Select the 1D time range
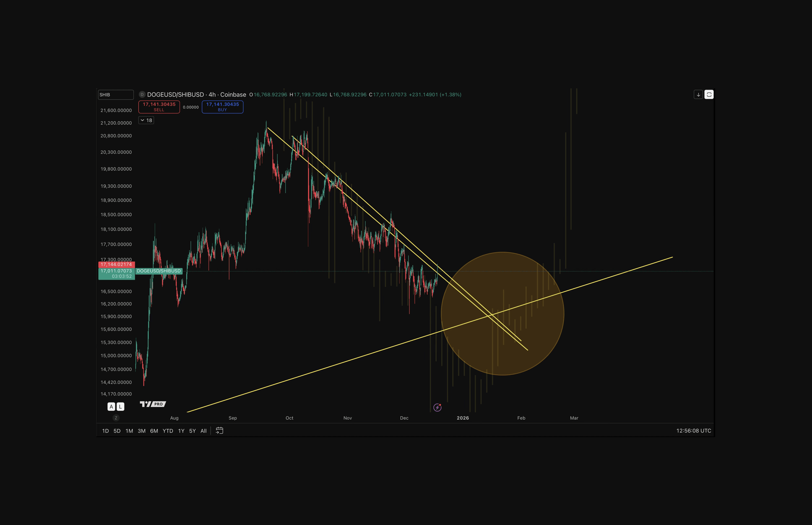 pyautogui.click(x=105, y=431)
